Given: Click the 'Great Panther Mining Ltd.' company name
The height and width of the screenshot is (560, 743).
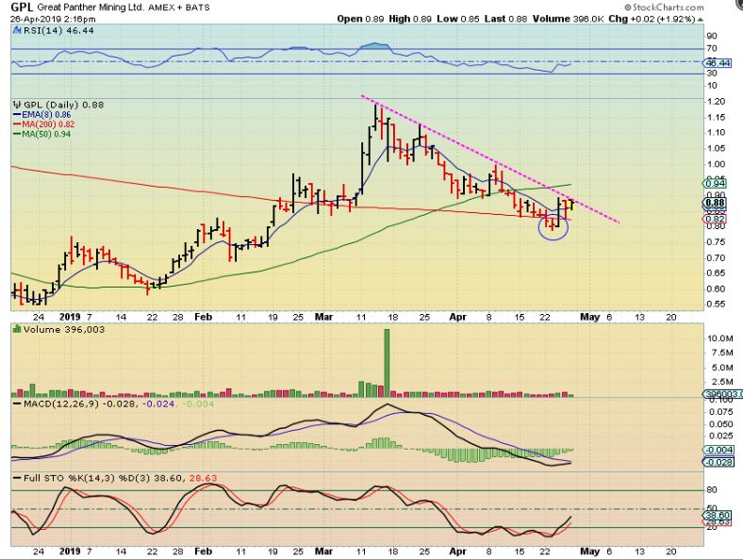Looking at the screenshot, I should tap(91, 8).
